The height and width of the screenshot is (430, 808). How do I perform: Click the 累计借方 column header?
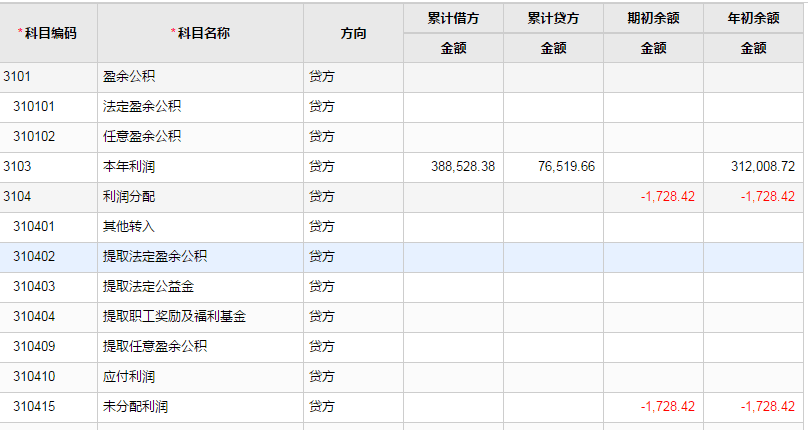click(453, 18)
